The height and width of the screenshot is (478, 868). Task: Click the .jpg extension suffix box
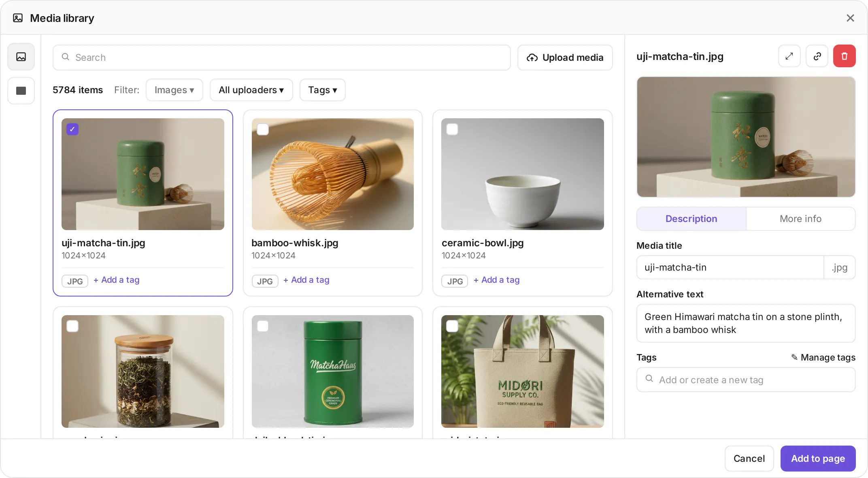840,267
